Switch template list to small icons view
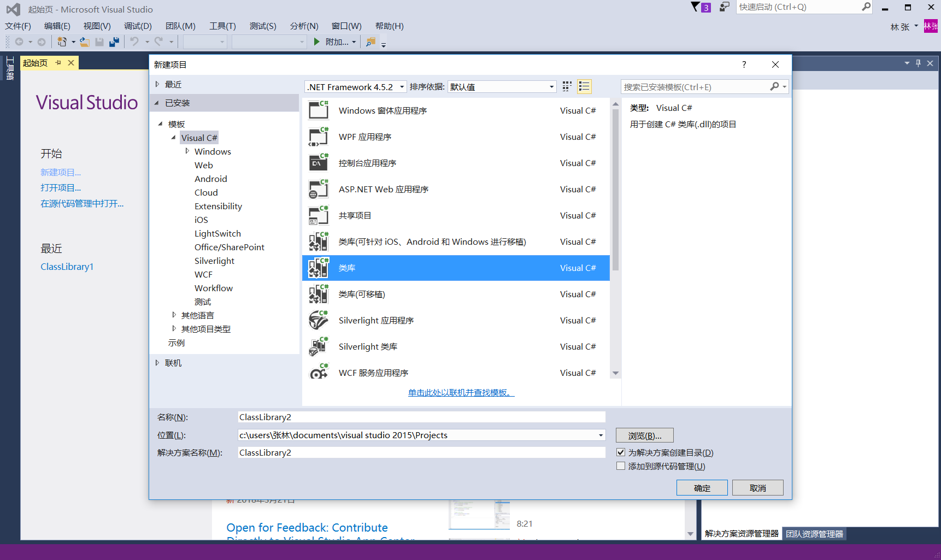This screenshot has width=941, height=560. click(x=567, y=87)
